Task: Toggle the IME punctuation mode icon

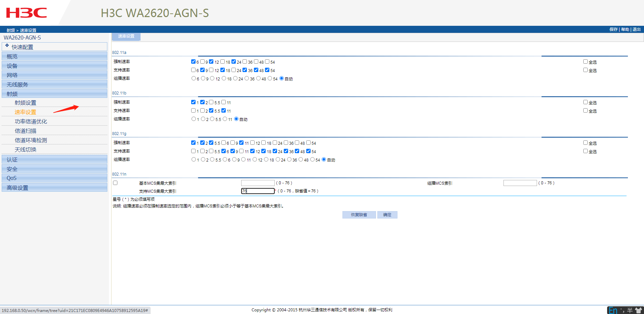Action: (622, 310)
